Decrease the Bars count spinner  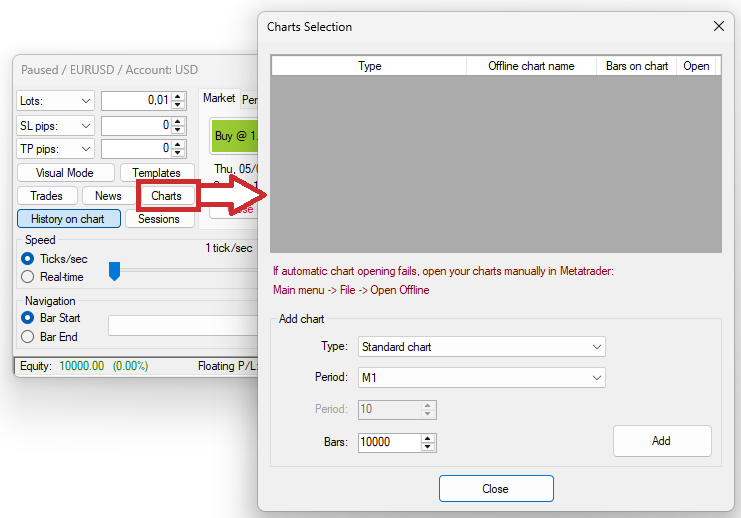click(429, 447)
